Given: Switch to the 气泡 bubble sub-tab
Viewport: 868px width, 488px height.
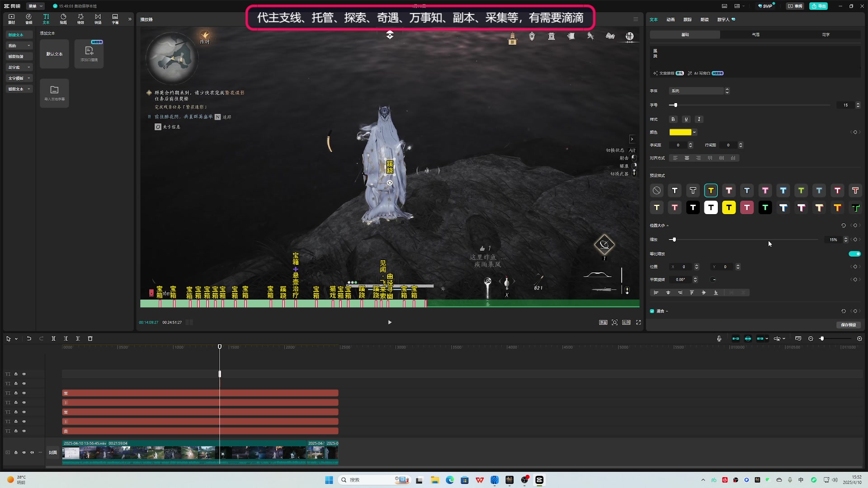Looking at the screenshot, I should [756, 35].
